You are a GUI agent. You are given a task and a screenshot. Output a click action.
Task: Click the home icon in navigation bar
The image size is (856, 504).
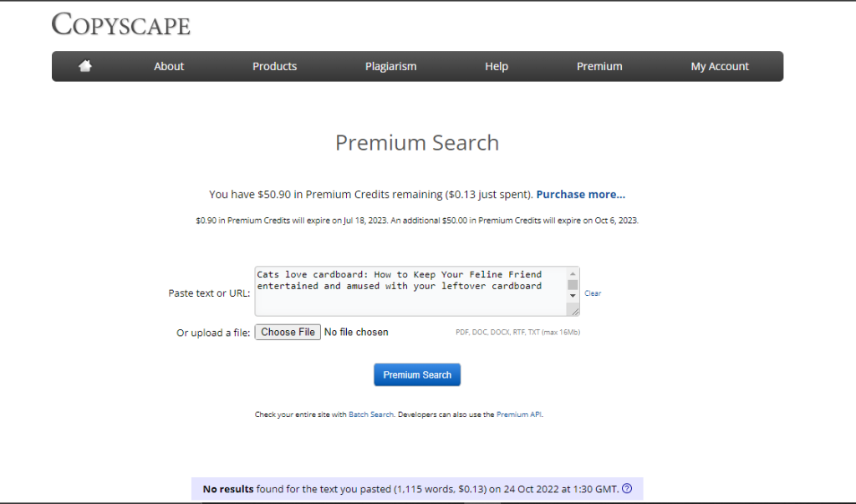pos(85,66)
